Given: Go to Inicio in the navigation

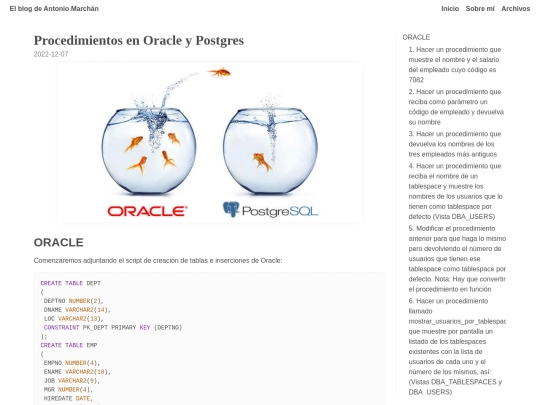Looking at the screenshot, I should pyautogui.click(x=450, y=9).
